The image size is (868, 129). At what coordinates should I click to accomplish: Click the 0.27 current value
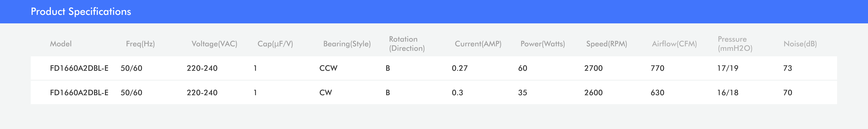coord(460,68)
